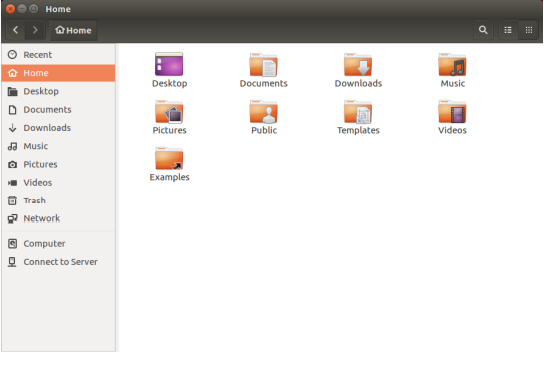
Task: Click the Public folder label
Action: point(264,130)
